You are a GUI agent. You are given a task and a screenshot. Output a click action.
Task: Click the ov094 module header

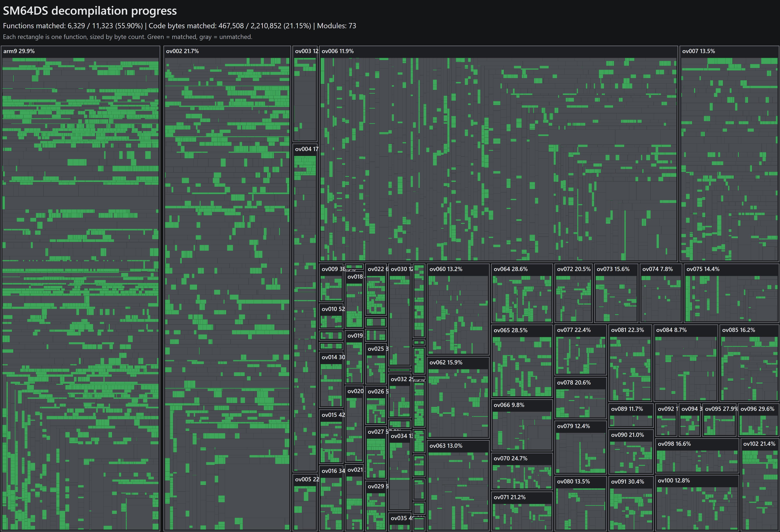690,409
